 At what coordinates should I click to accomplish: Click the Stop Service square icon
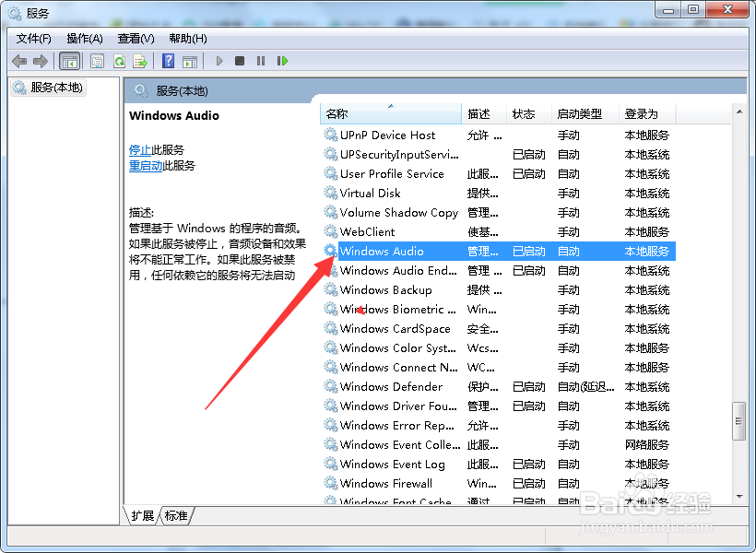[240, 61]
